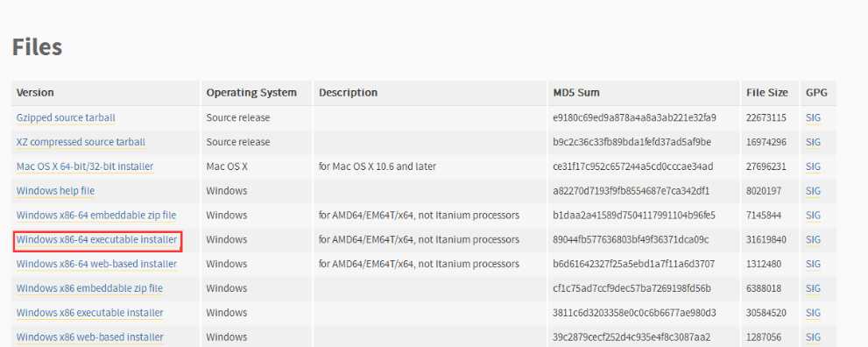This screenshot has height=347, width=868.
Task: Open the Gzipped source tarball link
Action: [66, 118]
